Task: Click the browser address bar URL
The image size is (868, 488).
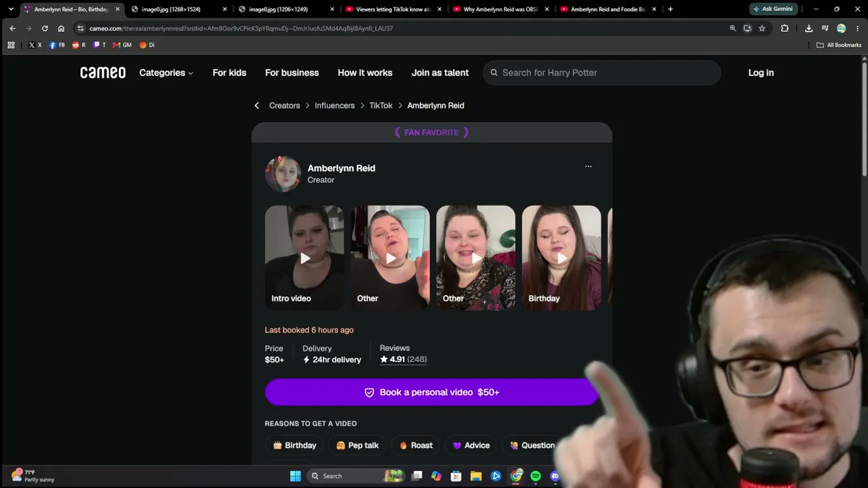Action: point(241,28)
